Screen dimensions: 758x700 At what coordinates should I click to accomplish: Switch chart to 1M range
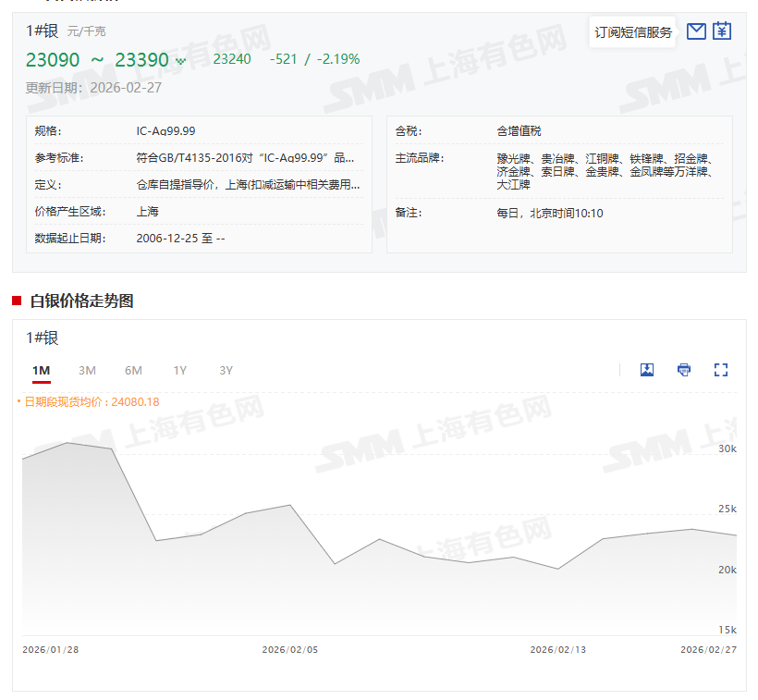pyautogui.click(x=41, y=371)
